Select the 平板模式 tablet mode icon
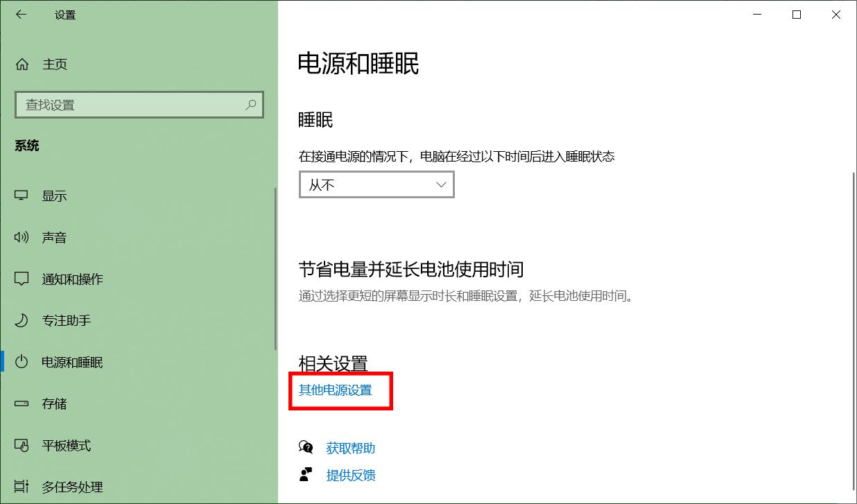Viewport: 857px width, 504px height. [22, 445]
